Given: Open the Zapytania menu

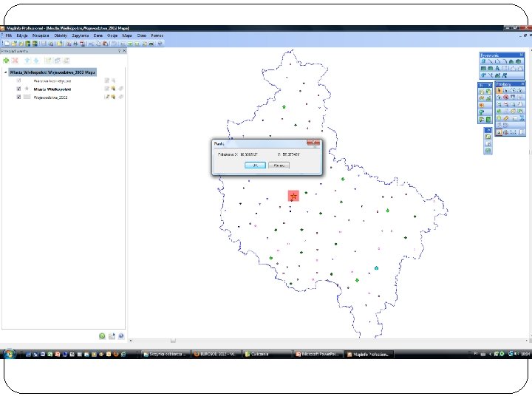Looking at the screenshot, I should coord(81,35).
